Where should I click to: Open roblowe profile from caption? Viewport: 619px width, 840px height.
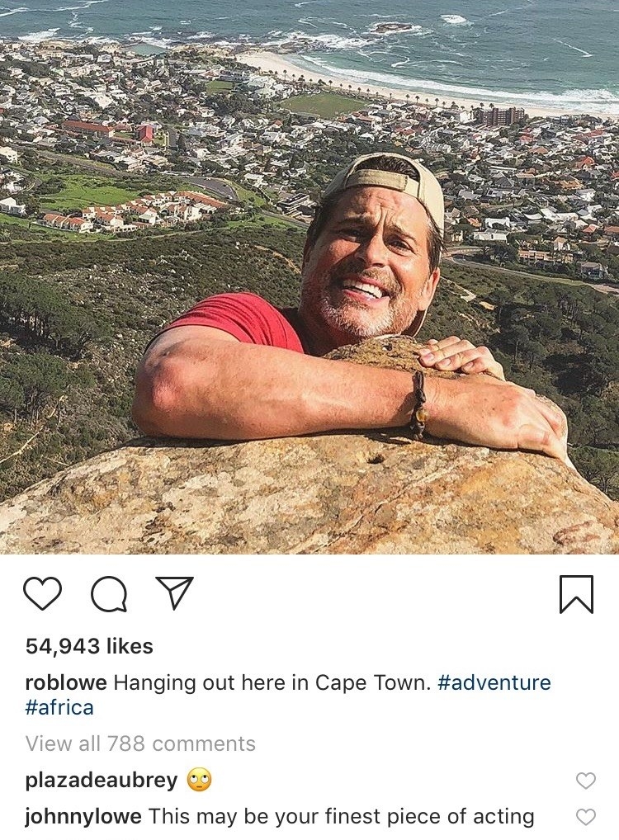[x=66, y=682]
